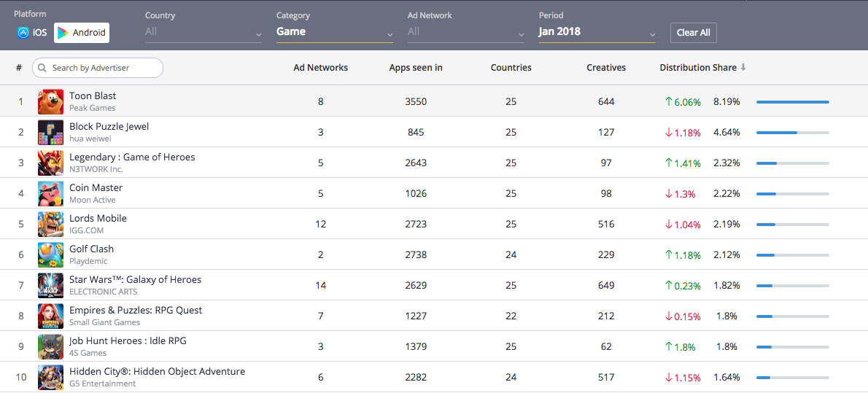Open the Golf Clash advertiser name
This screenshot has width=868, height=393.
point(91,249)
